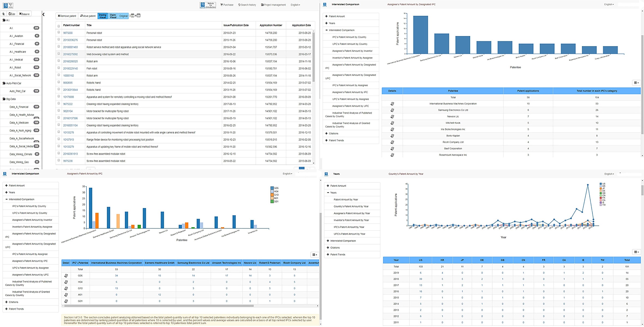Check the box for patent 20150336276

[59, 40]
